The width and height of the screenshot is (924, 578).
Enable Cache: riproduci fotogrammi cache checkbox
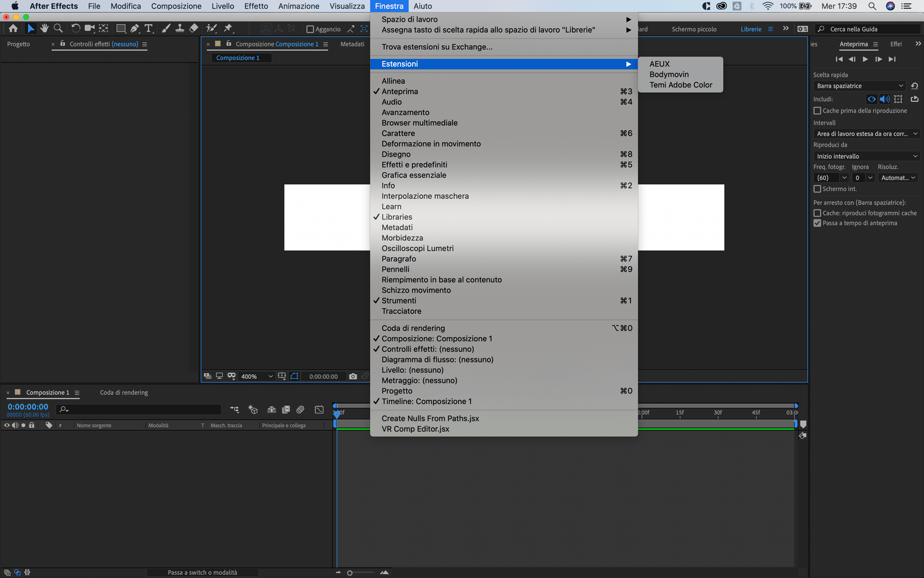[x=818, y=213]
